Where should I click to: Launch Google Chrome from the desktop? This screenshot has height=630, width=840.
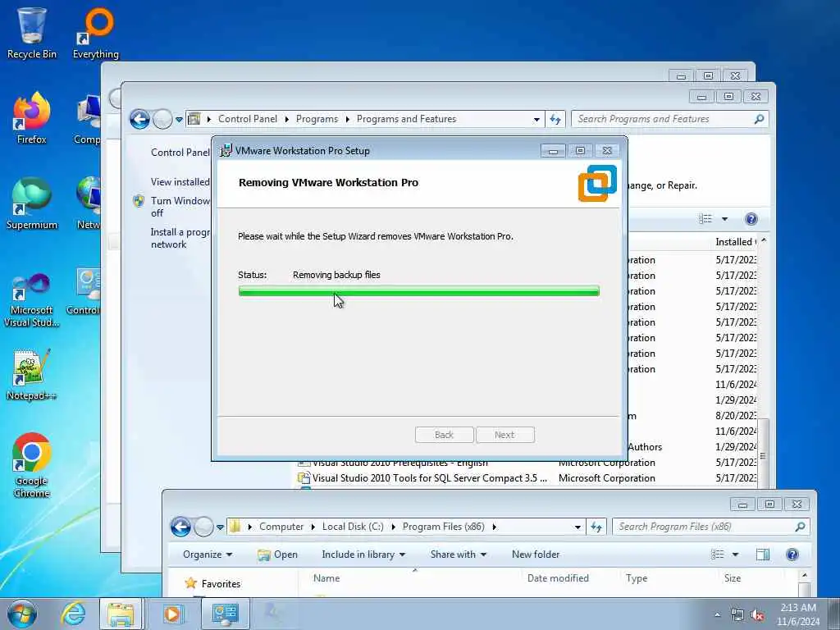pyautogui.click(x=32, y=465)
